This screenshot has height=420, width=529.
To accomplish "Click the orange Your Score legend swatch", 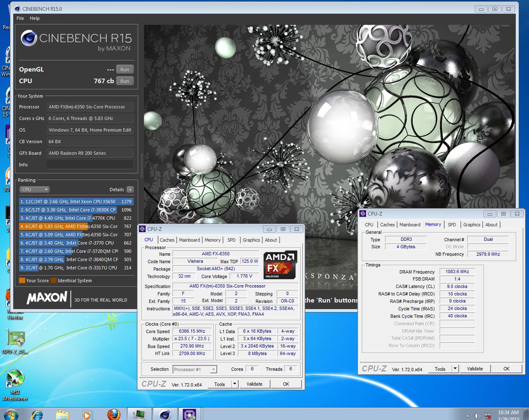I will point(22,281).
